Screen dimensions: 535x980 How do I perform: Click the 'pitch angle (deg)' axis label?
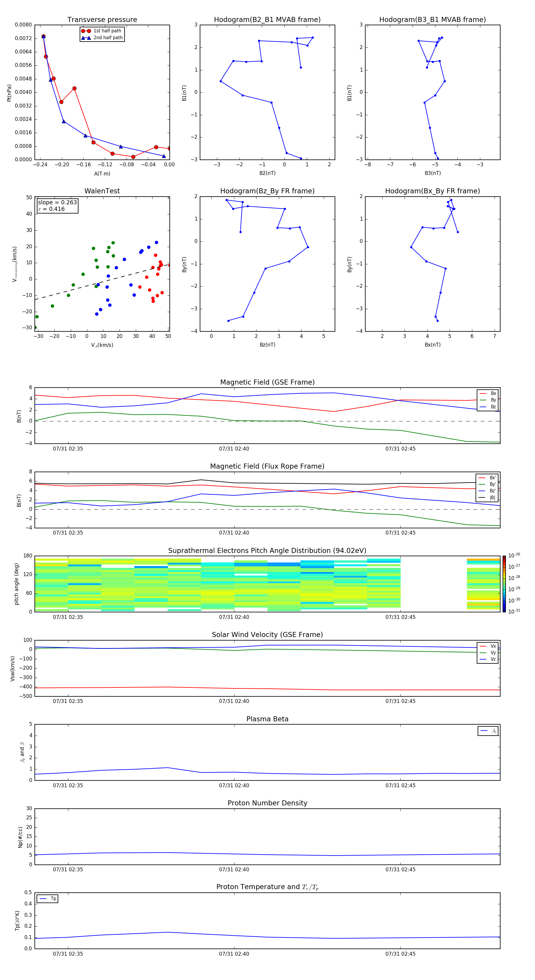pos(16,584)
